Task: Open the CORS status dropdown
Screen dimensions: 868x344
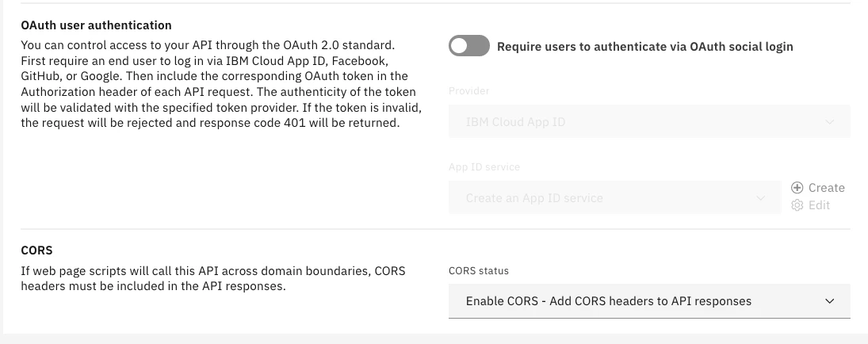Action: [x=649, y=301]
